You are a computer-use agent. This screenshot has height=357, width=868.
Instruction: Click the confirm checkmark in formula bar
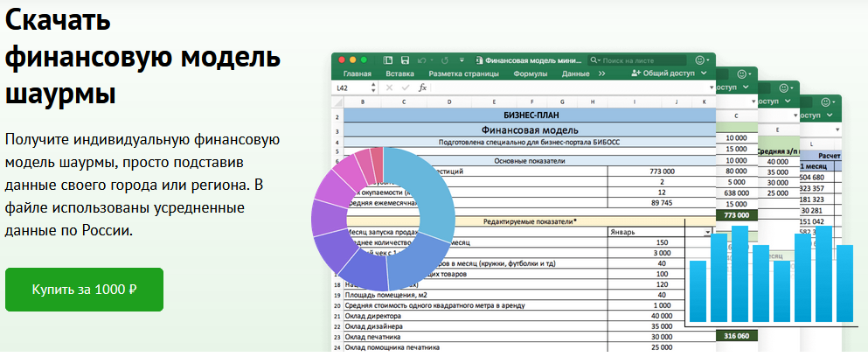tap(405, 87)
